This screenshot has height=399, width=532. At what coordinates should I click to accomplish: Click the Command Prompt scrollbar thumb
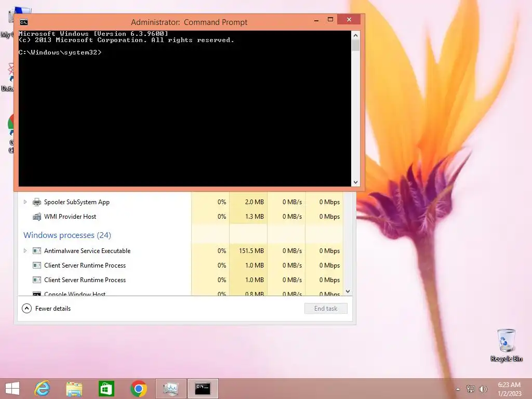coord(355,45)
